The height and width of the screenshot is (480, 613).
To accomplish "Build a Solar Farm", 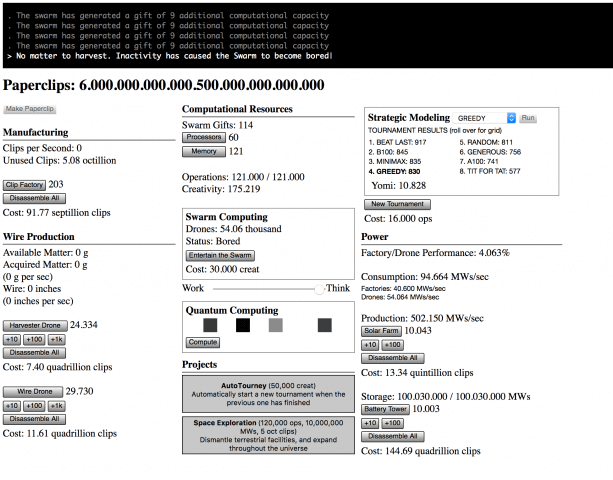I will click(x=381, y=331).
